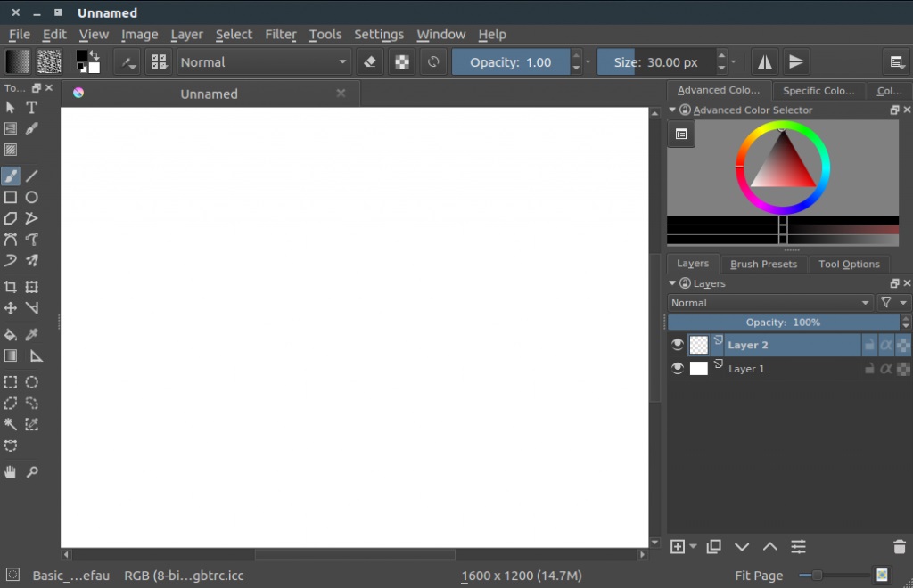Add a new paint layer
The image size is (913, 588).
pyautogui.click(x=678, y=547)
